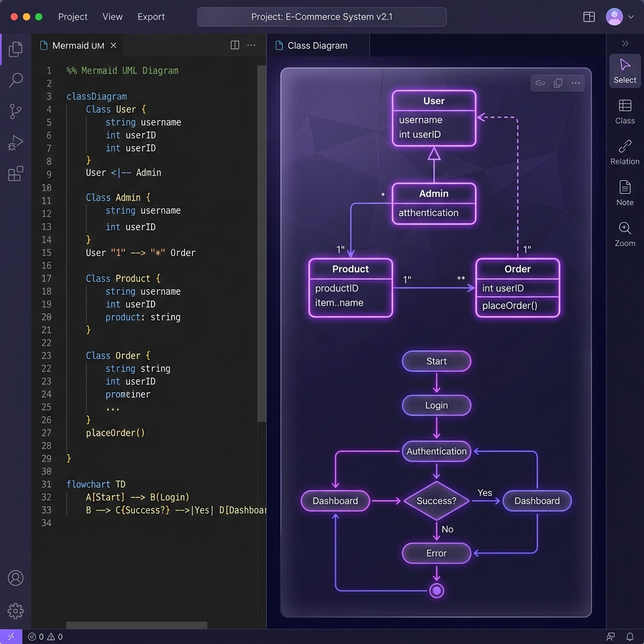Open the Source Control branch icon
This screenshot has width=644, height=644.
pyautogui.click(x=16, y=111)
